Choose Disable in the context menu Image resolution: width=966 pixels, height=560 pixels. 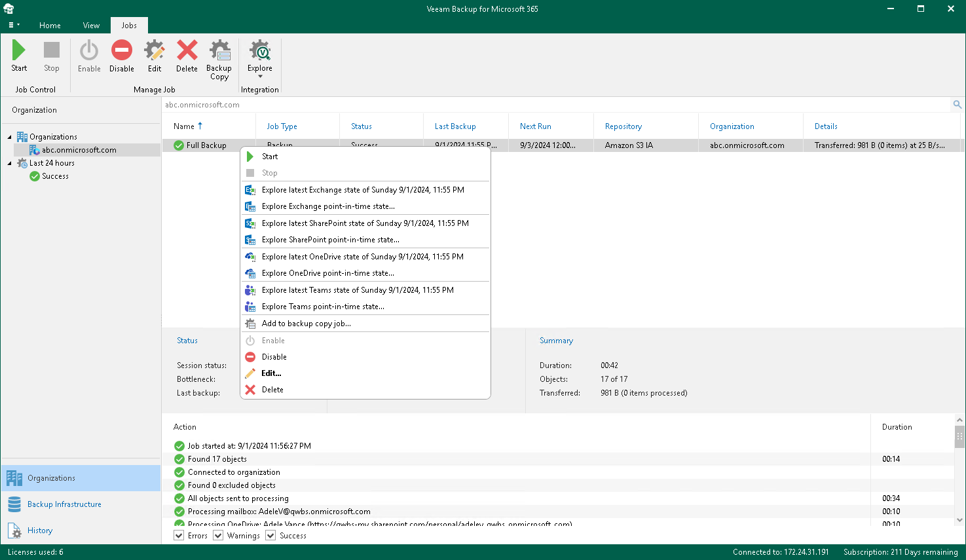(365, 357)
